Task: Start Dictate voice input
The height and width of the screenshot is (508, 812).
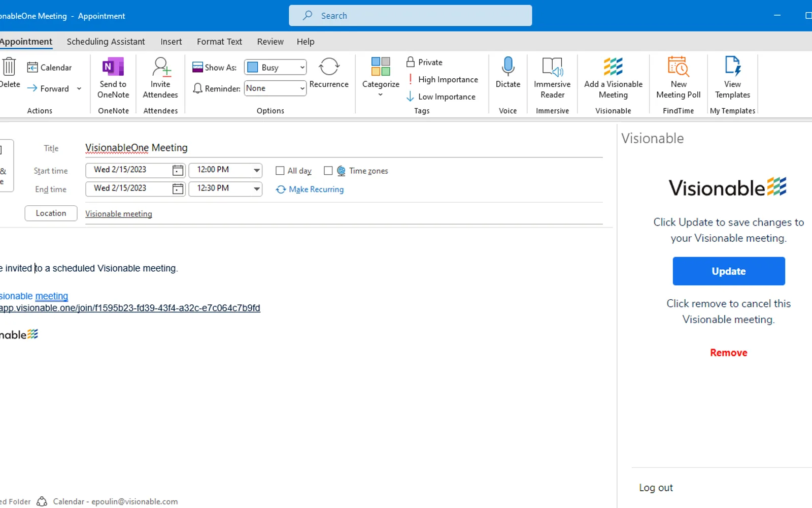Action: [x=508, y=74]
